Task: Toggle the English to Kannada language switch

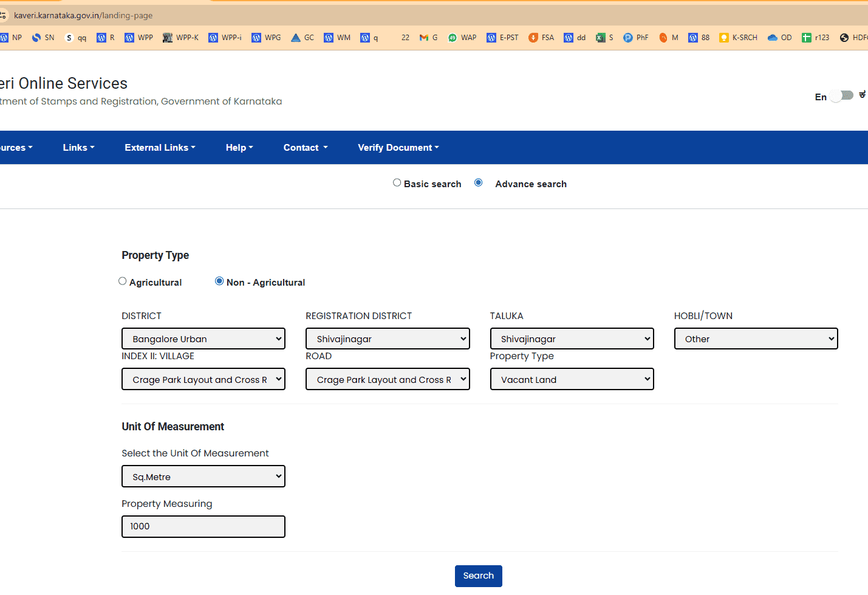Action: [841, 95]
